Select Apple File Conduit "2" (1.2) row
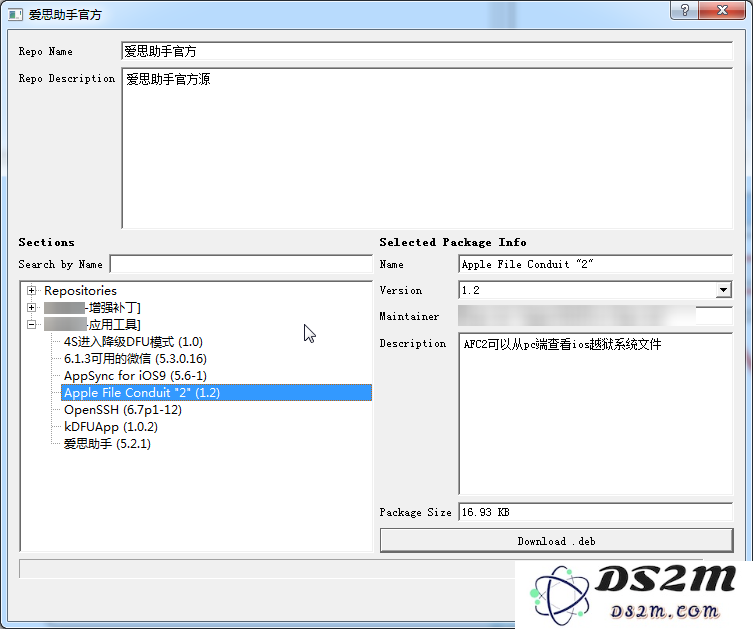 (x=216, y=393)
